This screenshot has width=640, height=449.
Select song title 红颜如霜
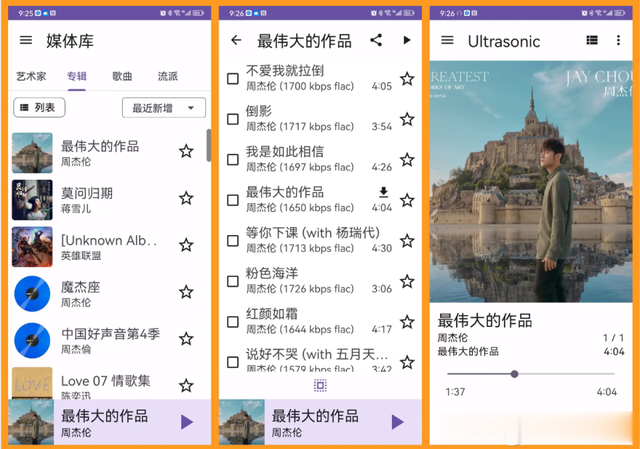[x=272, y=313]
